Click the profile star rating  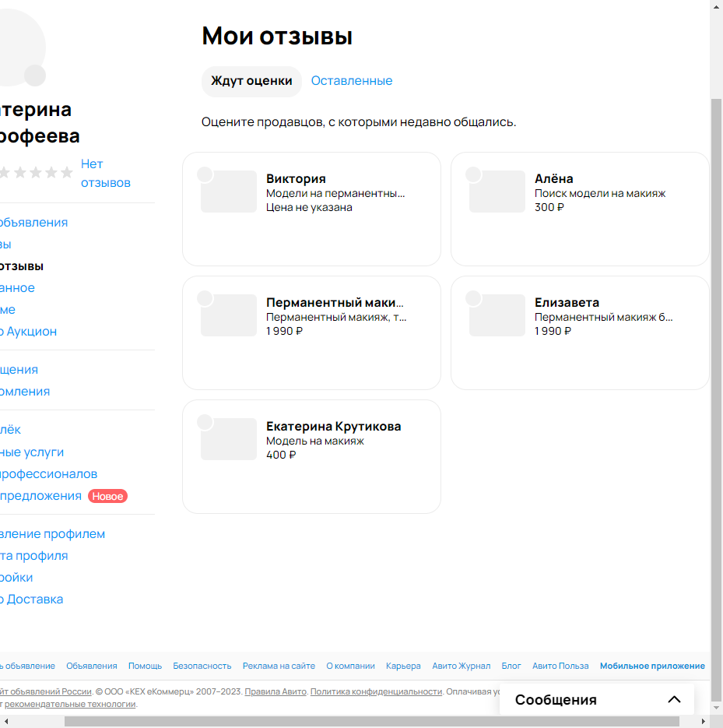(37, 173)
